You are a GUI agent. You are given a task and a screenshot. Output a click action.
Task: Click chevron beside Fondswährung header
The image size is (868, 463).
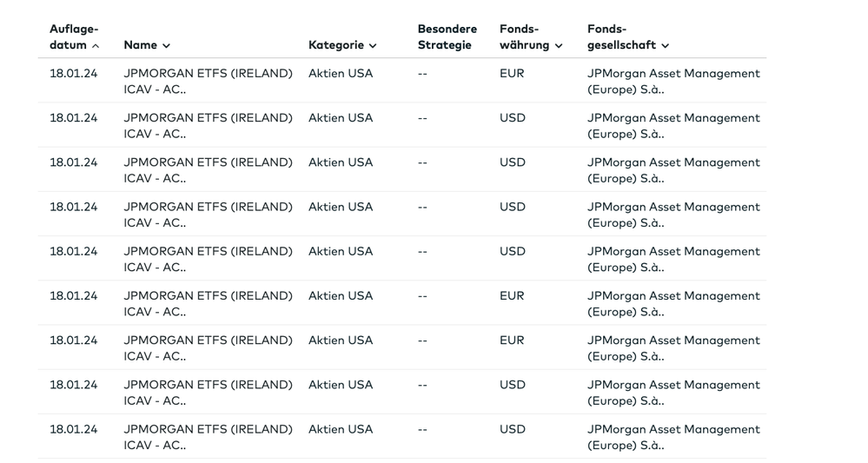pyautogui.click(x=559, y=46)
